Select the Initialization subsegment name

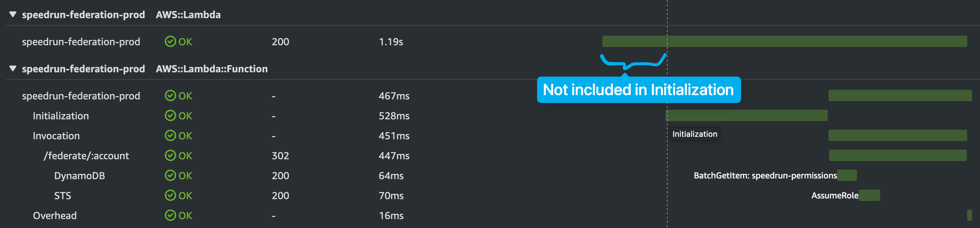(x=61, y=116)
